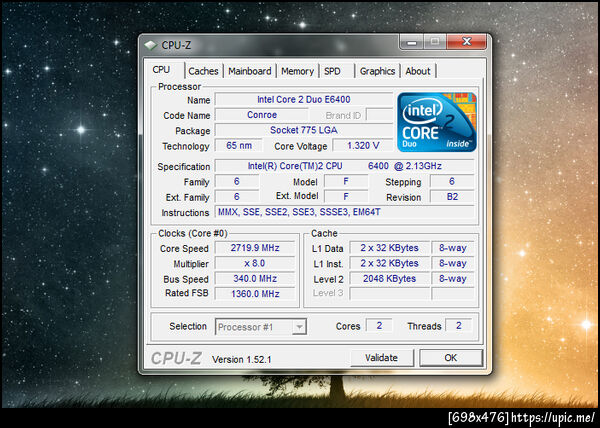
Task: Click the Family value '6'
Action: tap(237, 181)
